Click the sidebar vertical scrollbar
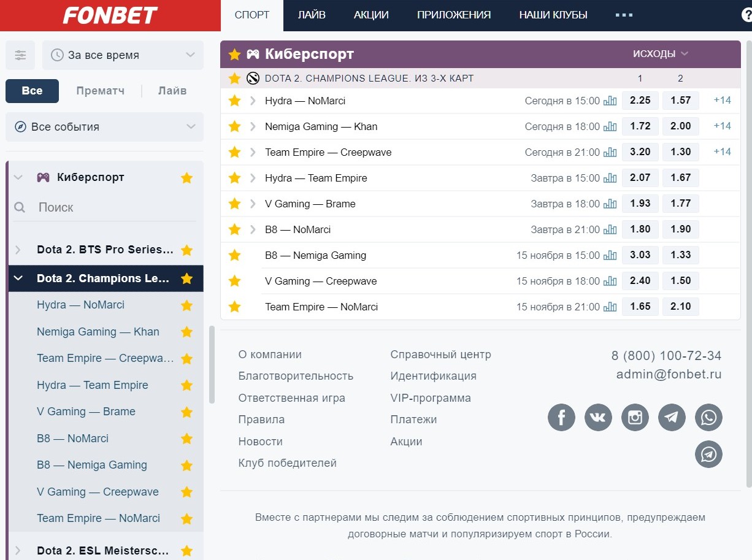This screenshot has width=752, height=560. (x=212, y=364)
